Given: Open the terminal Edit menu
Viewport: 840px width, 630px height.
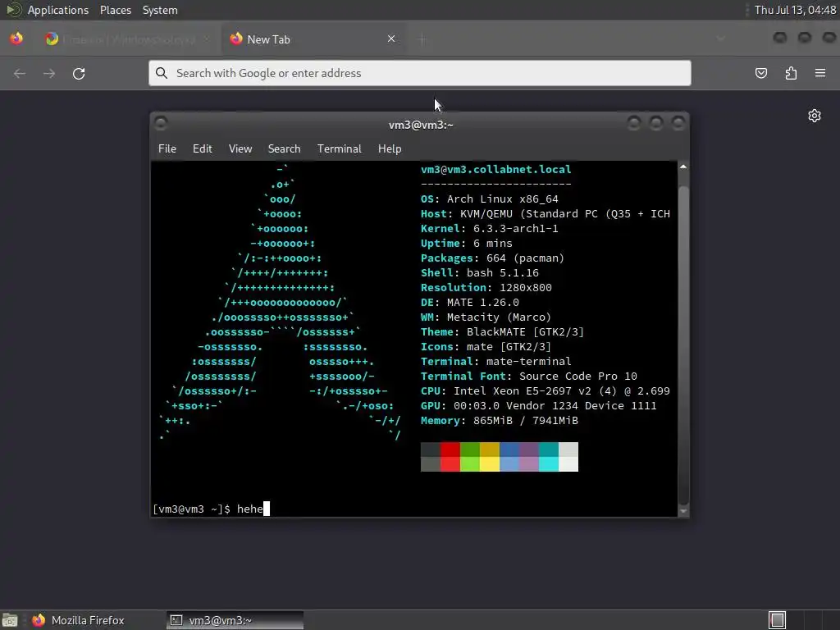Looking at the screenshot, I should [202, 148].
